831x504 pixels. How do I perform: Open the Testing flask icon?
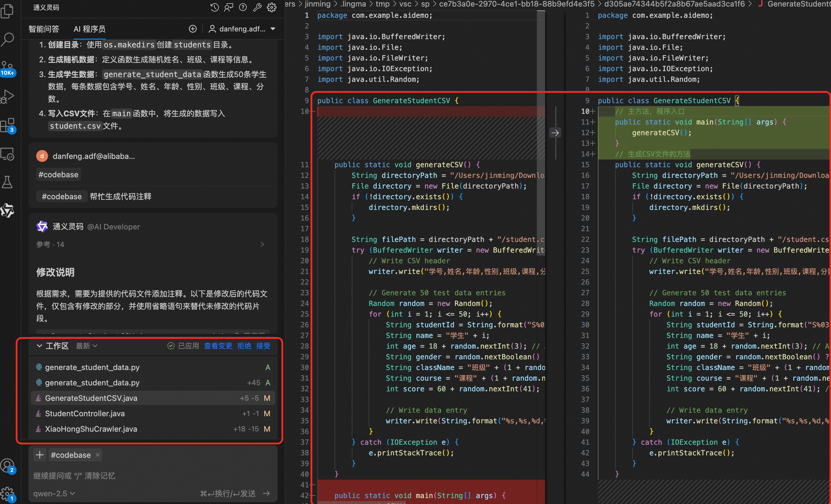coord(8,182)
